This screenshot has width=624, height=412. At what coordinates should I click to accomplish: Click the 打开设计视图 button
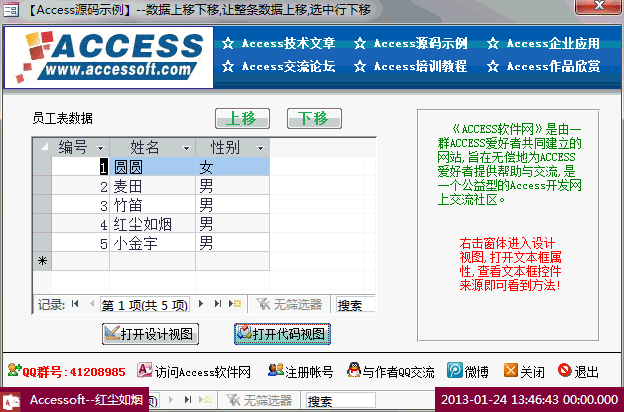[x=150, y=334]
